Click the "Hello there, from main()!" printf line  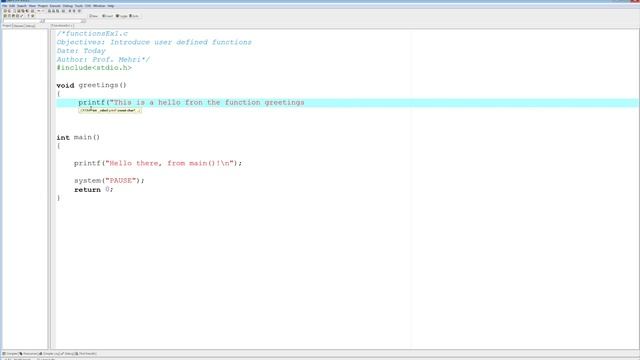[x=158, y=163]
